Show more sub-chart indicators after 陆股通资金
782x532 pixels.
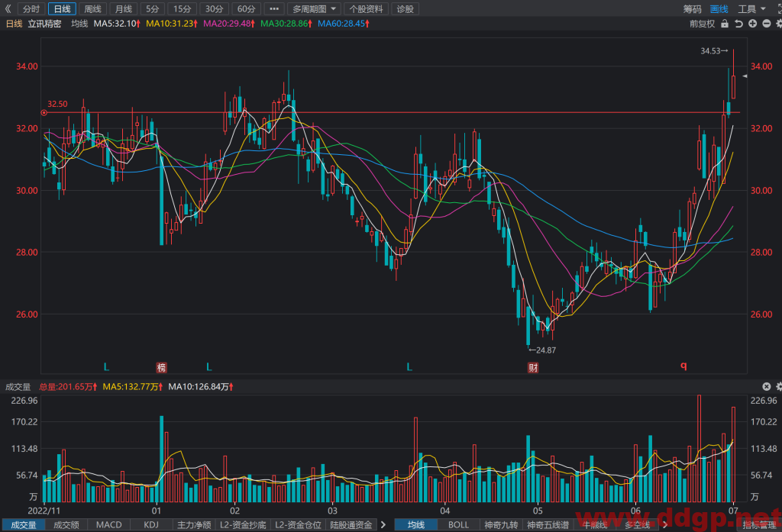tap(383, 524)
